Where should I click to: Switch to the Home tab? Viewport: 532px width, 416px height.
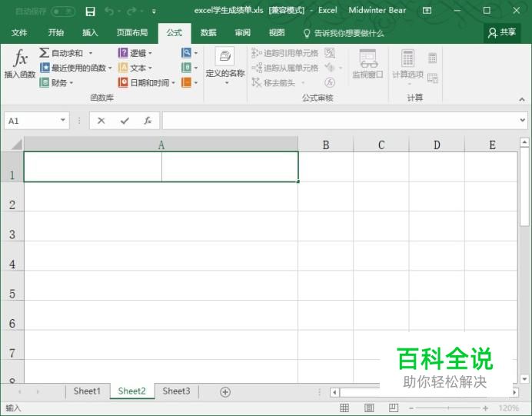[56, 32]
